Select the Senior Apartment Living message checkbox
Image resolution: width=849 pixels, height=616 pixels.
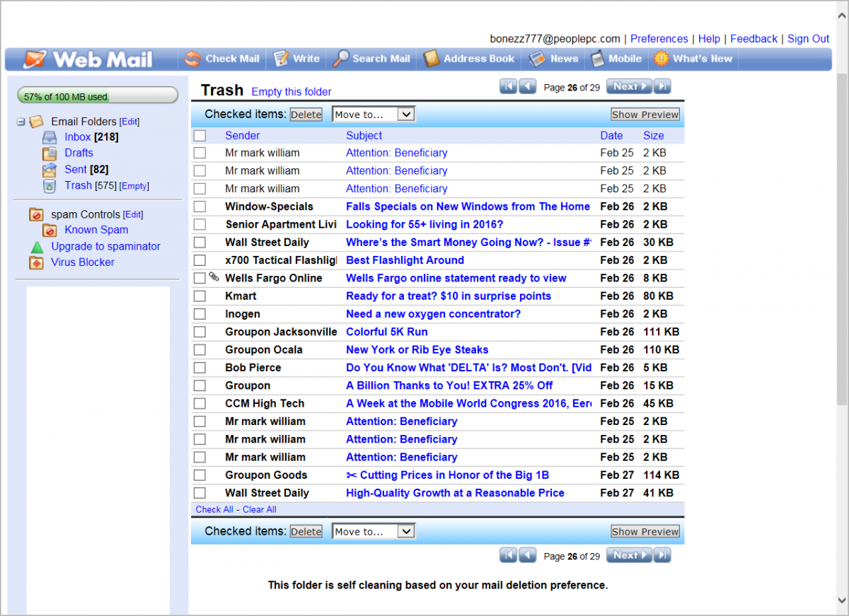coord(200,224)
